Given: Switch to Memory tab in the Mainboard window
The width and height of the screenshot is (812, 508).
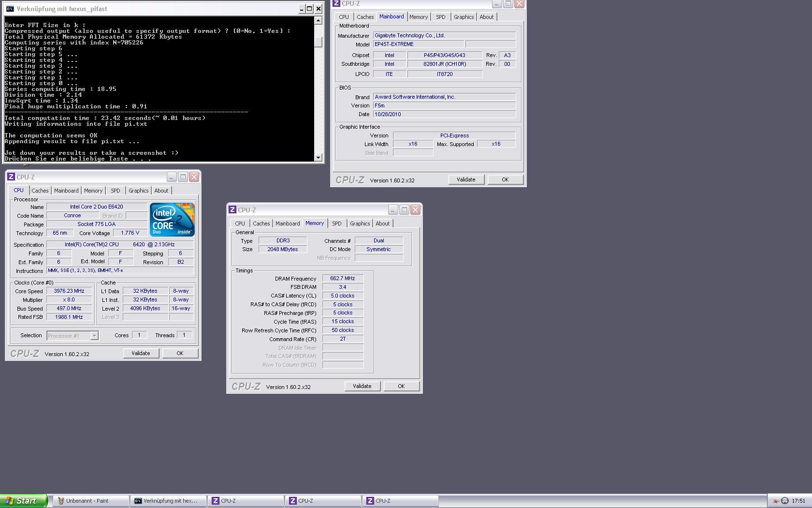Looking at the screenshot, I should [x=419, y=17].
